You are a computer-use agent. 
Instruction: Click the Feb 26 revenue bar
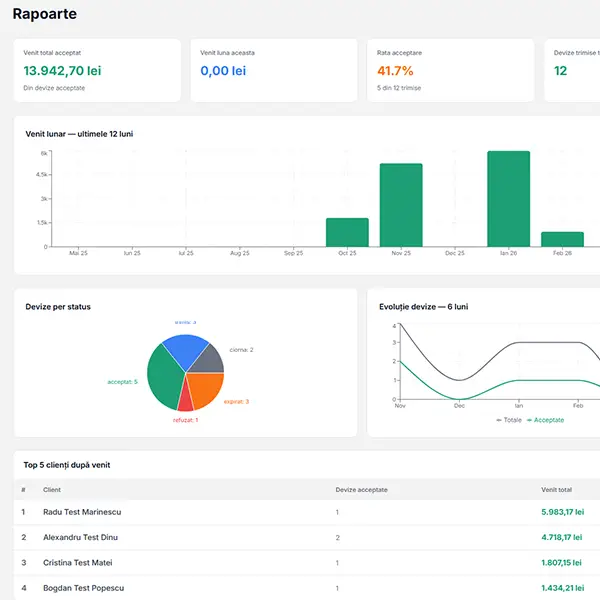point(562,239)
